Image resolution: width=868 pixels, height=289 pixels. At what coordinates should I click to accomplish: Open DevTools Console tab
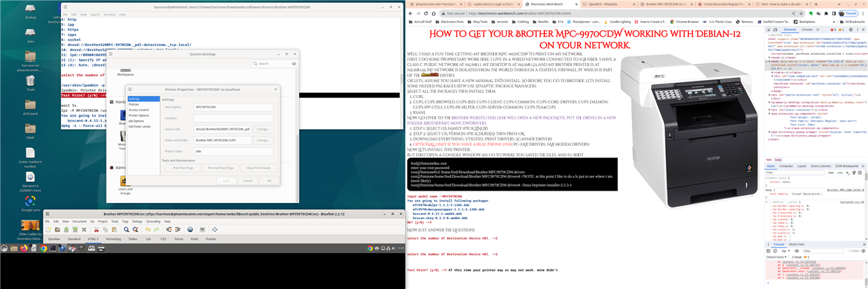807,29
